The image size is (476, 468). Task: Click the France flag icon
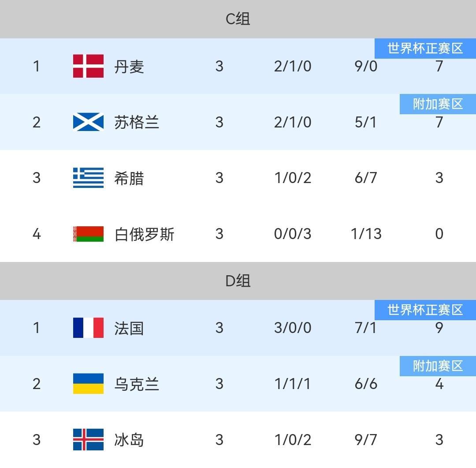click(x=88, y=328)
